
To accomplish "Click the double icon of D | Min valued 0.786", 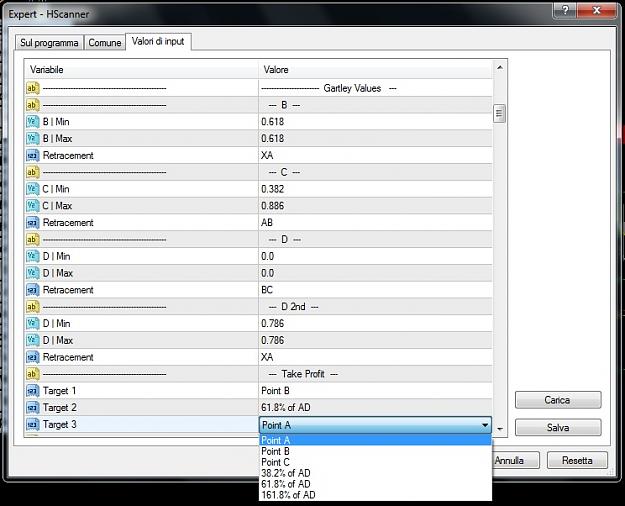I will [x=33, y=323].
